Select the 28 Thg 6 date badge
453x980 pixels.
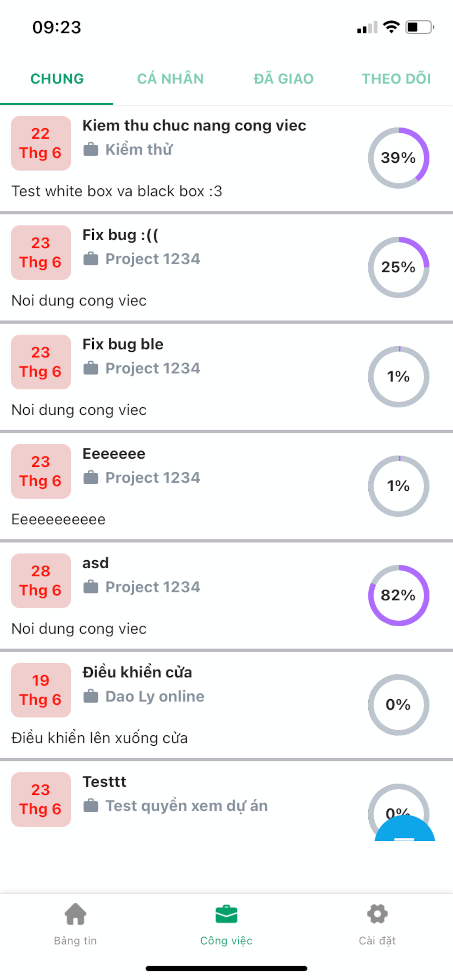[41, 580]
